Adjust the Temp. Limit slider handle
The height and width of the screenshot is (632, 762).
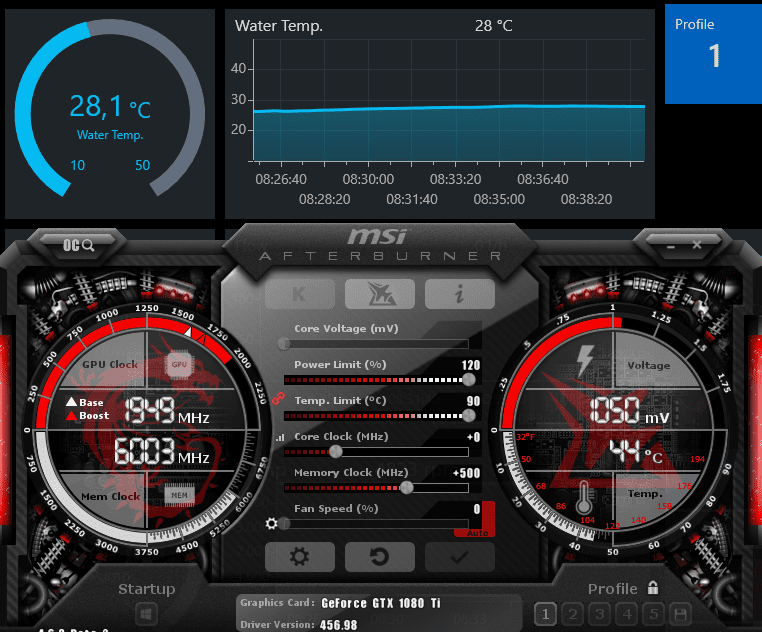(x=469, y=416)
